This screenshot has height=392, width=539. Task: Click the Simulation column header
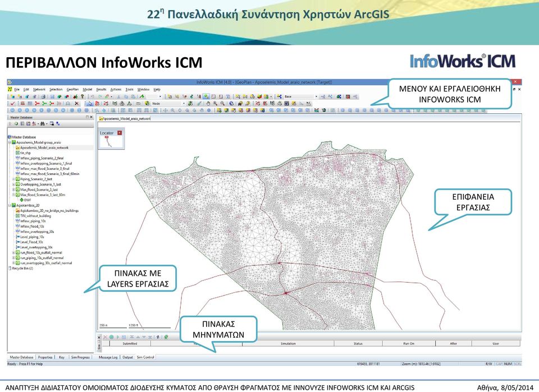pyautogui.click(x=288, y=344)
